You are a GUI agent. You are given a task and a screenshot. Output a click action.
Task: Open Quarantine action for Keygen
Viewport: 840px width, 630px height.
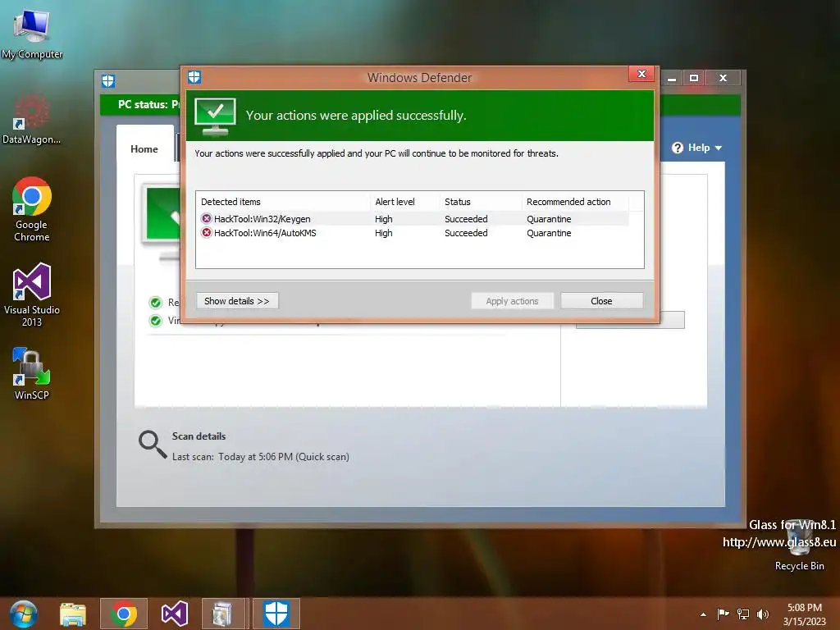coord(549,218)
